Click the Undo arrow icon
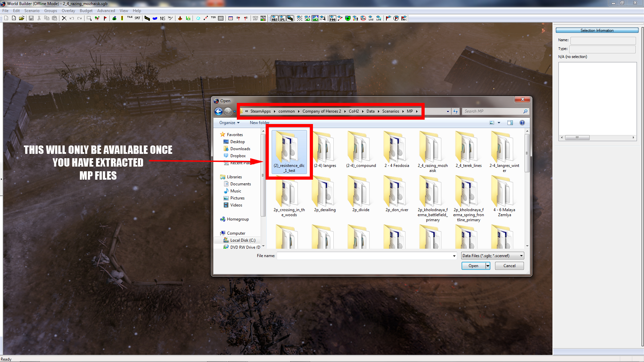The height and width of the screenshot is (362, 644). click(72, 18)
